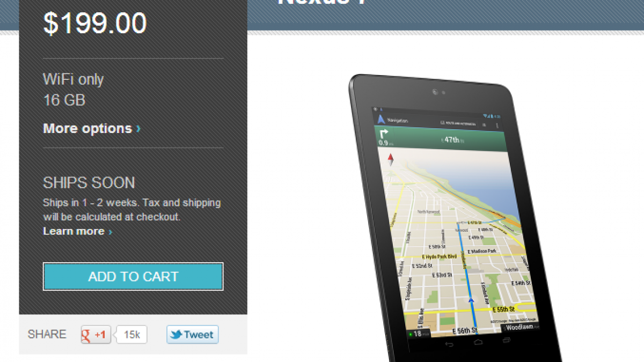Click the 15k share count bubble
644x362 pixels.
[131, 335]
